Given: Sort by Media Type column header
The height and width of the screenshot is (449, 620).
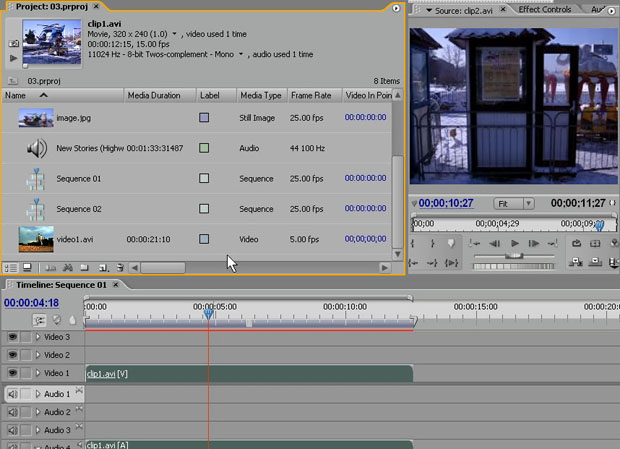Looking at the screenshot, I should pos(261,95).
